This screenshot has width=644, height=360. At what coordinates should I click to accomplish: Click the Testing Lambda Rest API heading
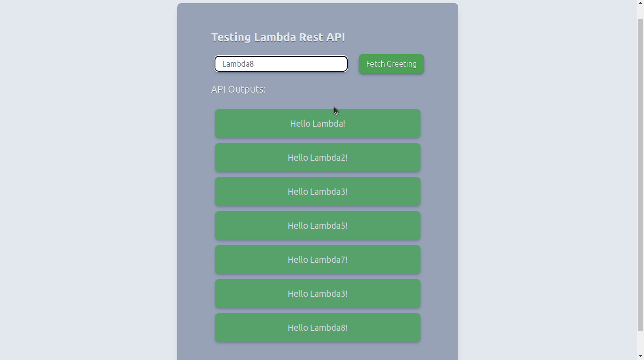[x=278, y=37]
